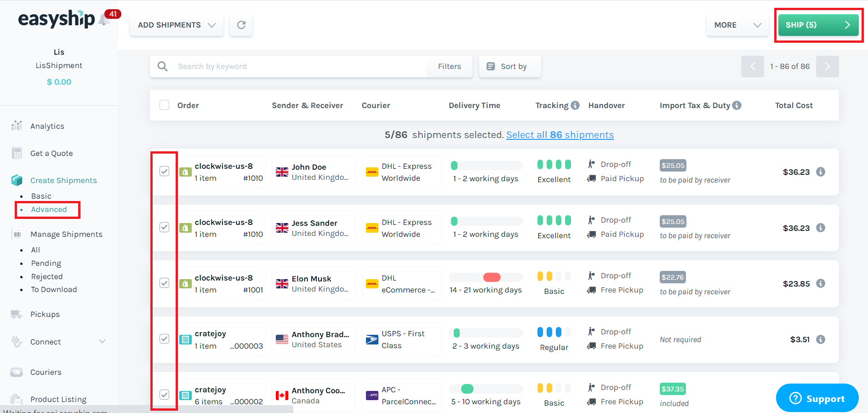Open Product Listing in sidebar
The height and width of the screenshot is (413, 868).
[58, 399]
